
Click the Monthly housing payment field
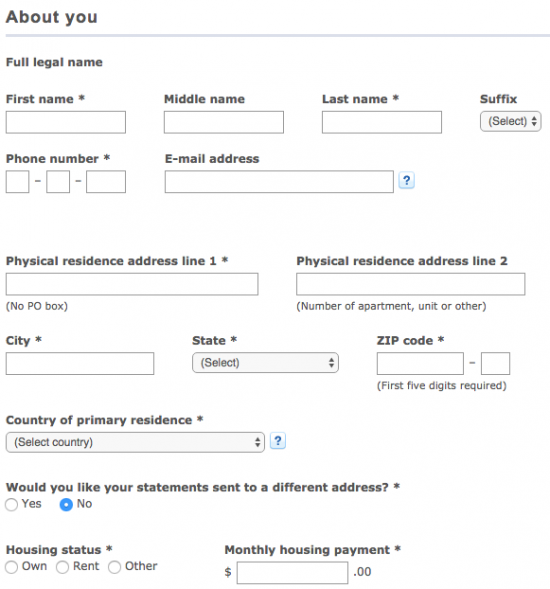point(292,573)
